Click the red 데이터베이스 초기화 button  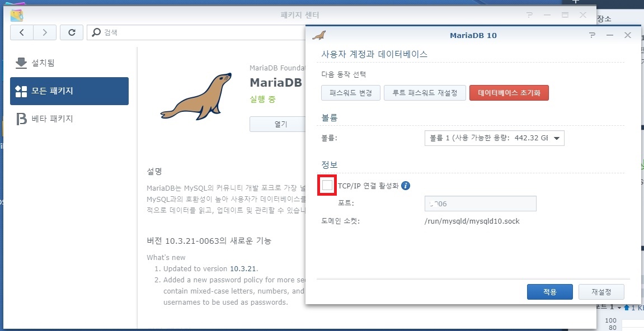[x=509, y=93]
